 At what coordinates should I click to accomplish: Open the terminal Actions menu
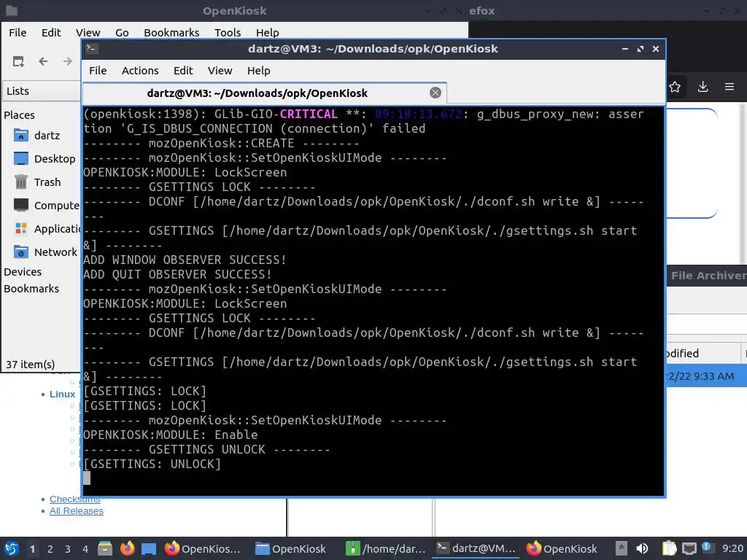140,71
